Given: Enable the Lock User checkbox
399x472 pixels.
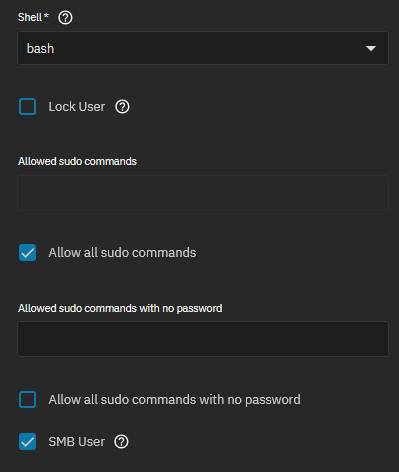Looking at the screenshot, I should pyautogui.click(x=28, y=107).
